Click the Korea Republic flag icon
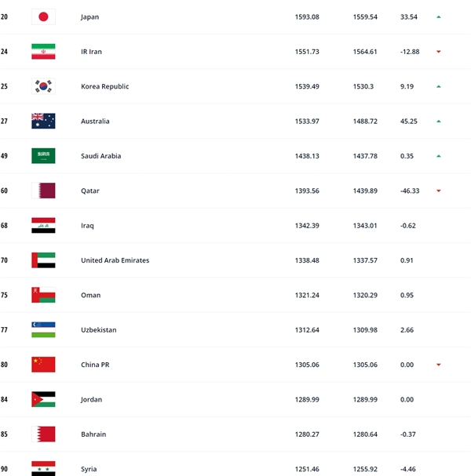 [x=43, y=86]
